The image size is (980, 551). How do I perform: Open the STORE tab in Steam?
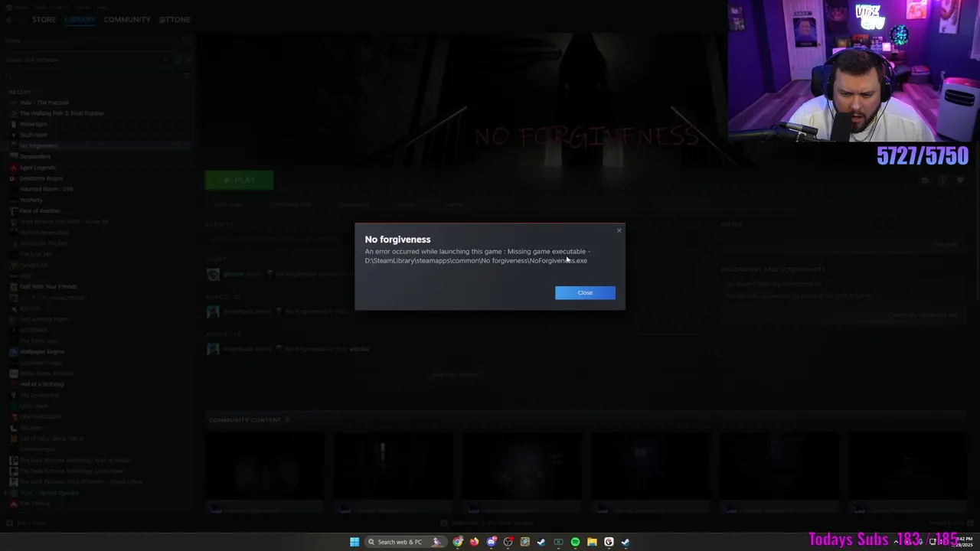44,19
